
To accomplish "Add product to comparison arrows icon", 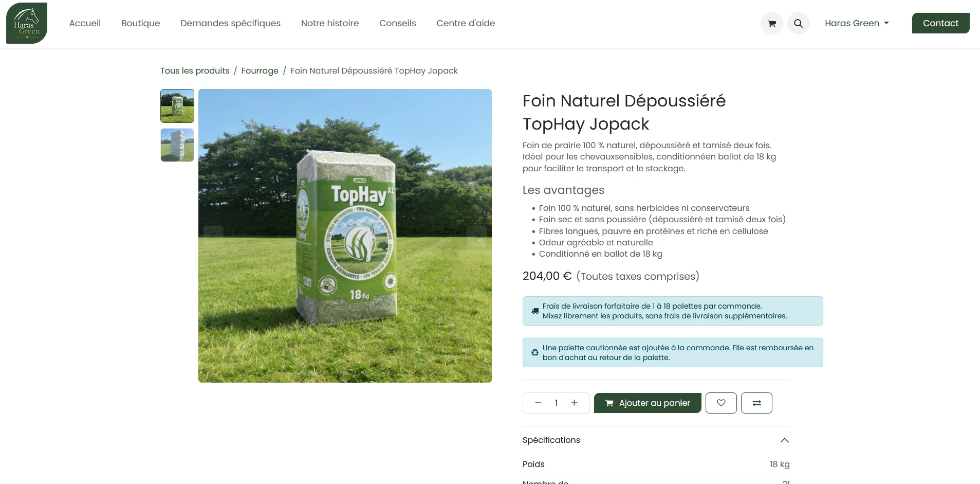I will (756, 403).
